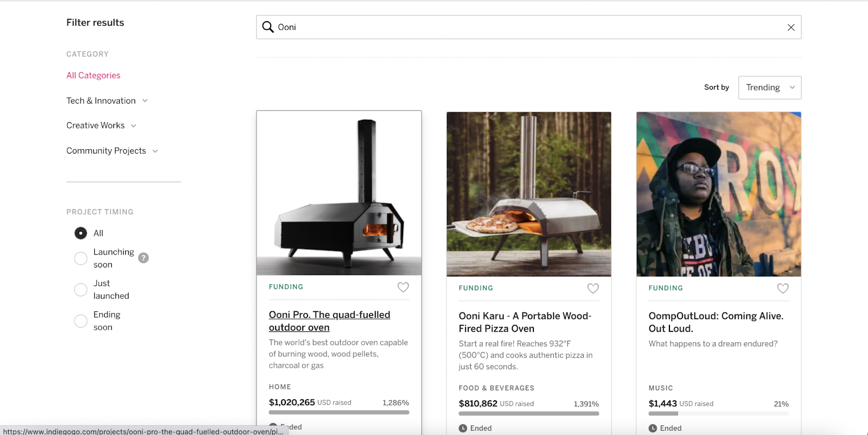
Task: Click Ooni Karu pizza oven thumbnail
Action: pos(529,194)
